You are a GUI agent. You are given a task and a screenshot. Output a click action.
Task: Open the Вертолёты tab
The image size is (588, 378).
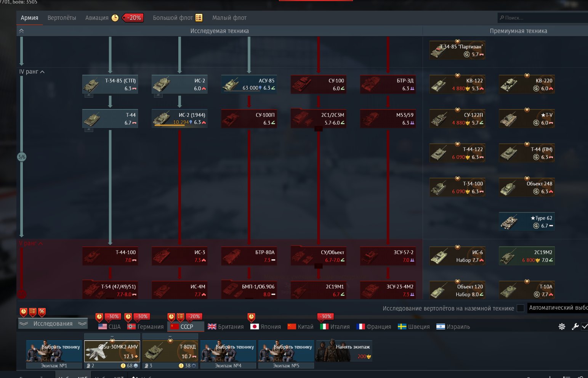(x=62, y=18)
